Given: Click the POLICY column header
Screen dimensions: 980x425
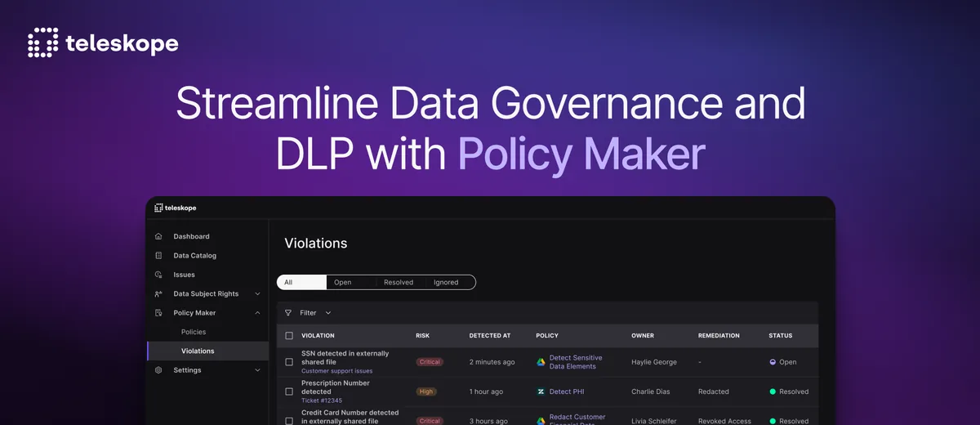Looking at the screenshot, I should coord(547,336).
